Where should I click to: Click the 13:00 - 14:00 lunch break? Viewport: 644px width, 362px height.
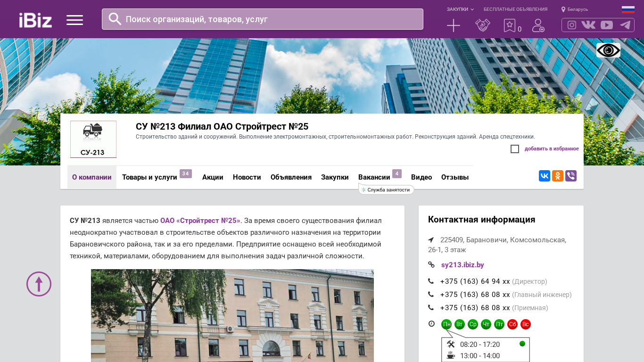coord(480,356)
